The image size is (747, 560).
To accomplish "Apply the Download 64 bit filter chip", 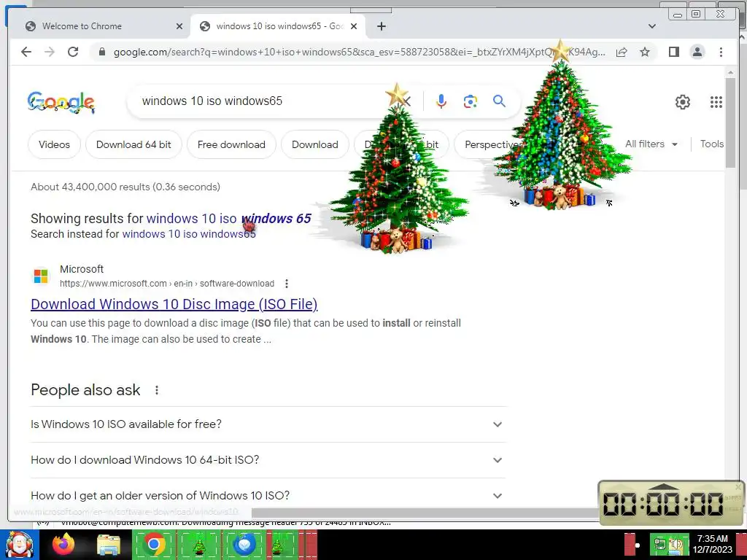I will 133,144.
